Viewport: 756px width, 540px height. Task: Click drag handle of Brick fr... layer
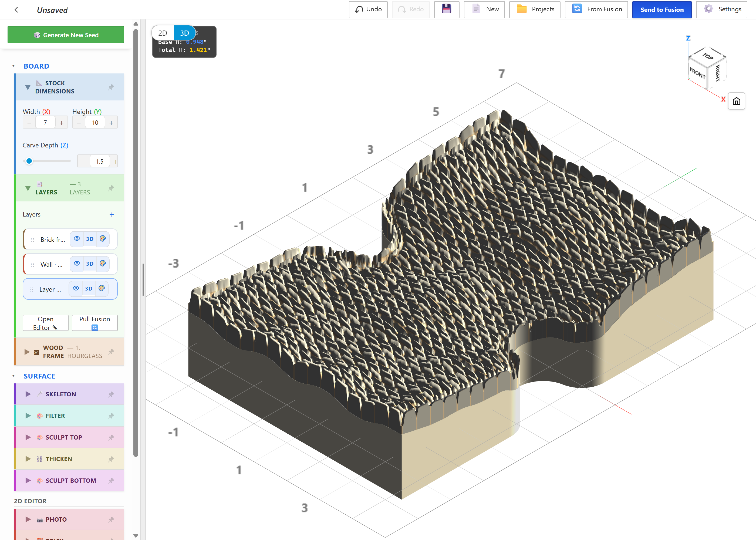point(32,240)
